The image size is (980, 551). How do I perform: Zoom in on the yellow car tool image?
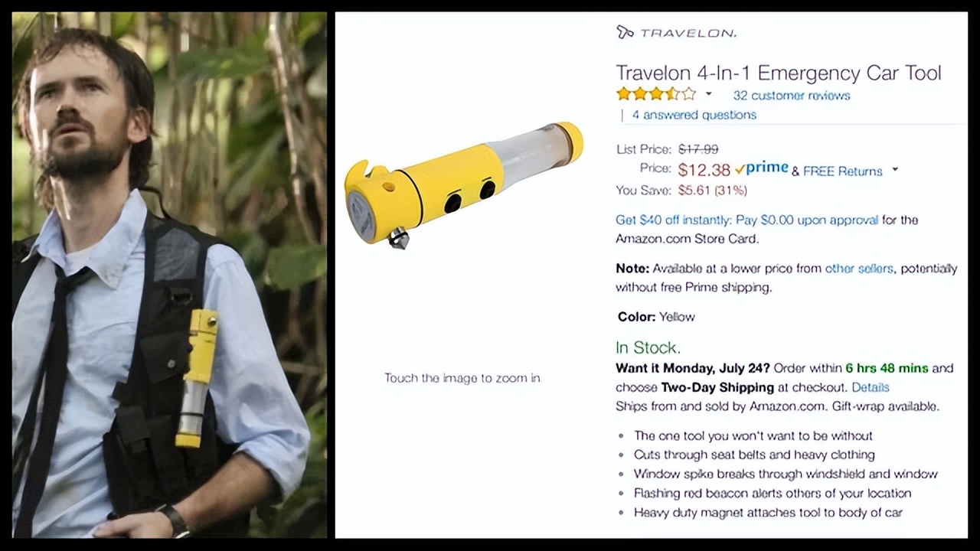(x=464, y=186)
